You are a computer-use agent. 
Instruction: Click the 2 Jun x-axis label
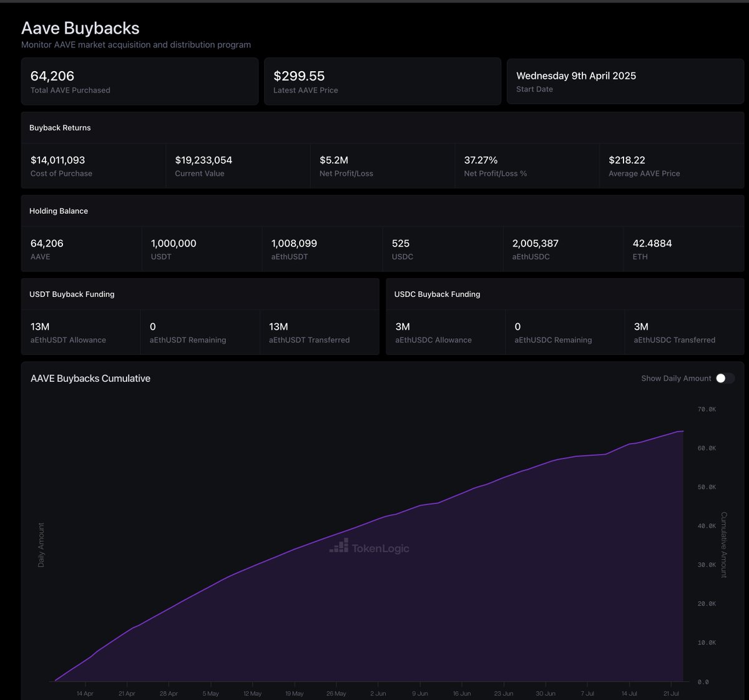pos(378,694)
